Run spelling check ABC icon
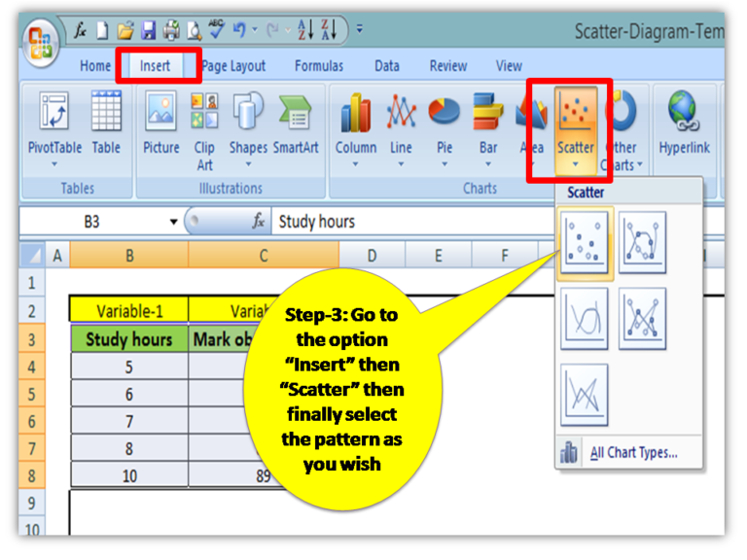The height and width of the screenshot is (560, 747). pos(217,28)
